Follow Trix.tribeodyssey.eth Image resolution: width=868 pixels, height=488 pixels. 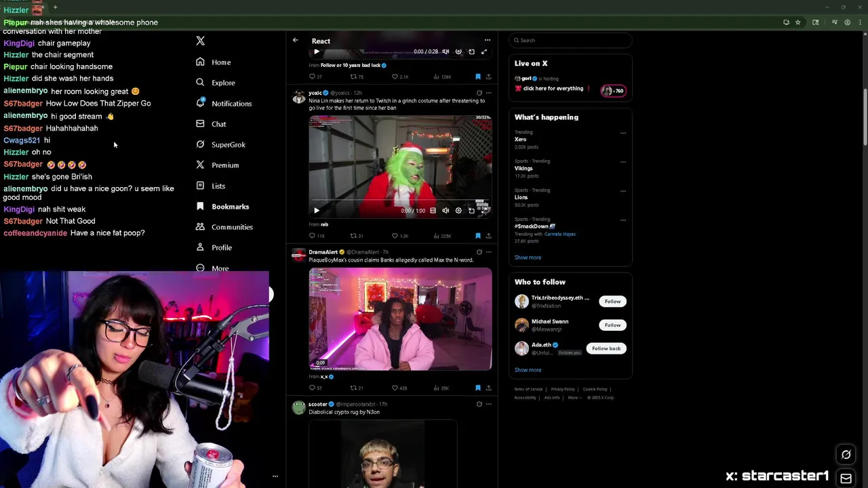[x=612, y=302]
